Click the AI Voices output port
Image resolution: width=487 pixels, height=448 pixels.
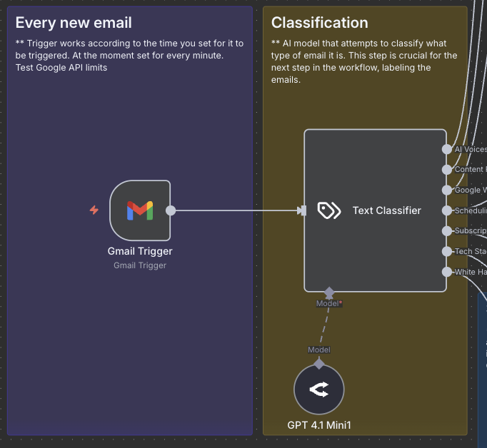click(x=447, y=149)
